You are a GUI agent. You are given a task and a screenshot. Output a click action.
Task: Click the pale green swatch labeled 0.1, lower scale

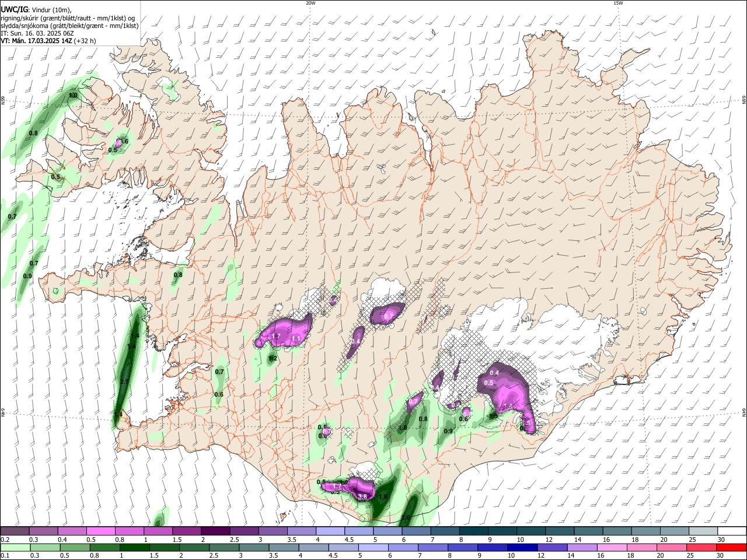pos(15,547)
